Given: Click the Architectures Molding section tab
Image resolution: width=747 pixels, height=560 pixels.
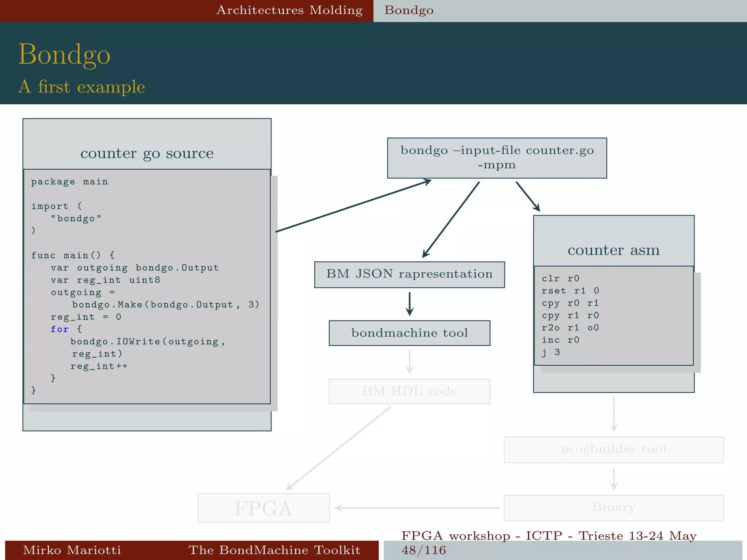Looking at the screenshot, I should [289, 10].
